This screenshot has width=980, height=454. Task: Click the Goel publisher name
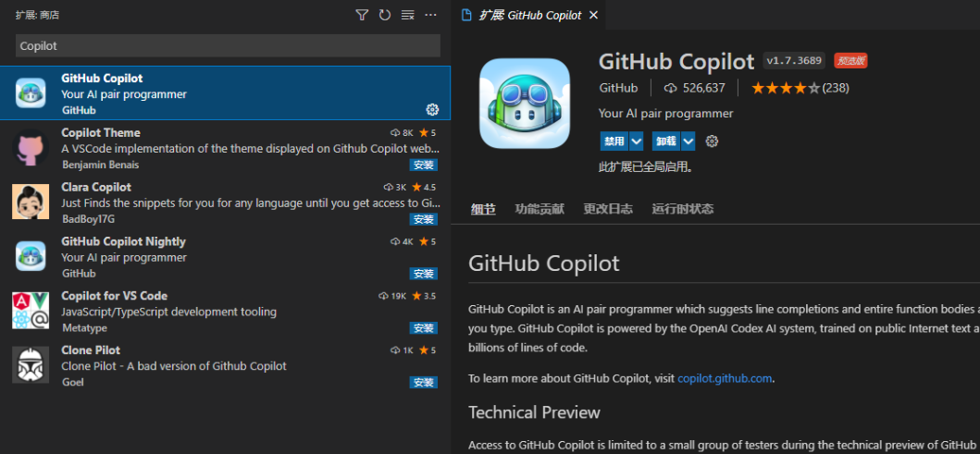pyautogui.click(x=73, y=382)
